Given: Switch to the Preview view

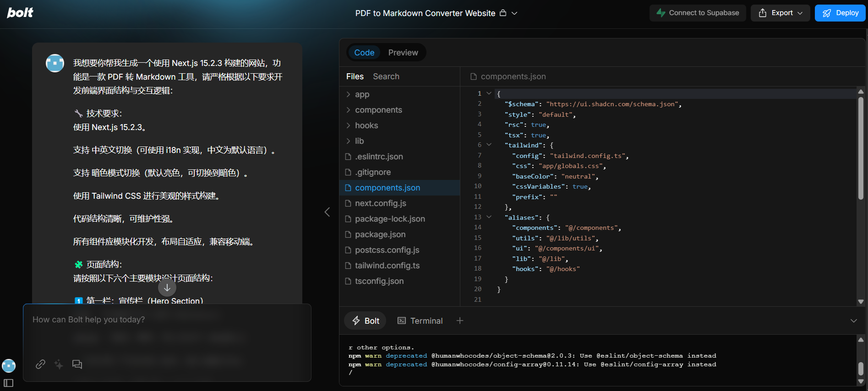Looking at the screenshot, I should tap(403, 53).
